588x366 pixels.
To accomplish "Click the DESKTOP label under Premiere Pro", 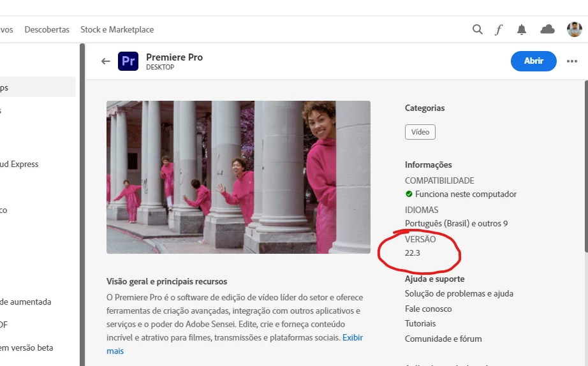I will 160,67.
